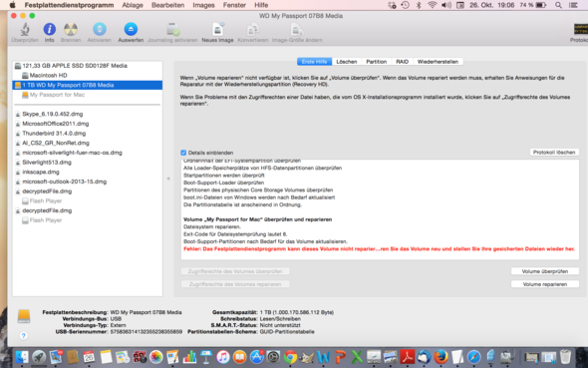This screenshot has height=368, width=588.
Task: Open the Images menu
Action: (x=203, y=5)
